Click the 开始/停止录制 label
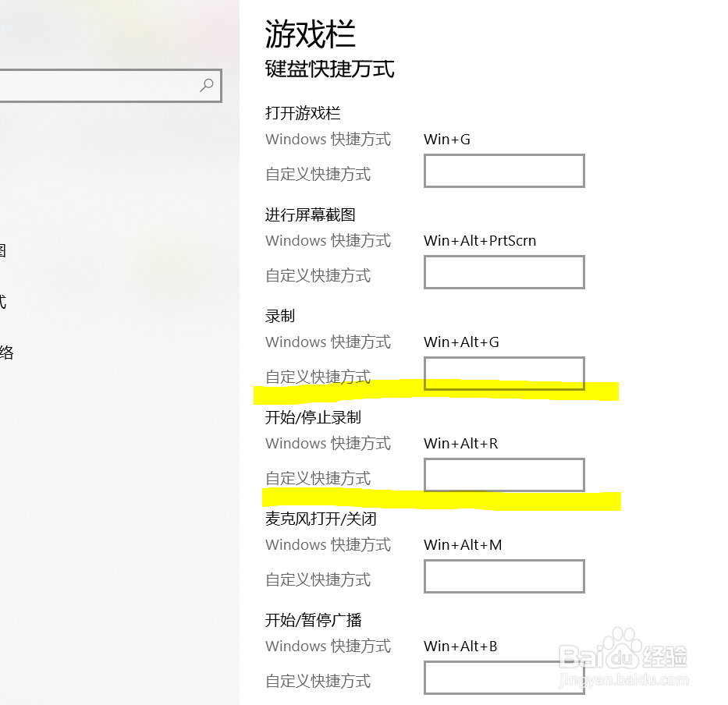728x705 pixels. pyautogui.click(x=313, y=417)
